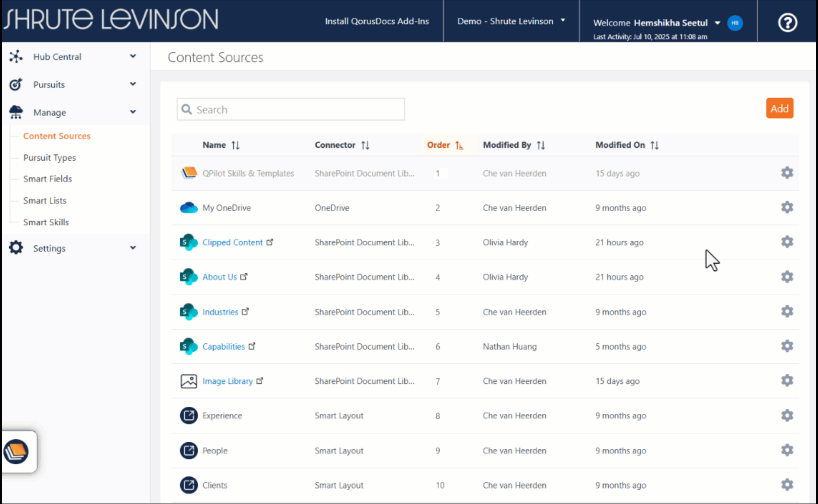818x504 pixels.
Task: Open settings gear for My OneDrive row
Action: point(787,207)
